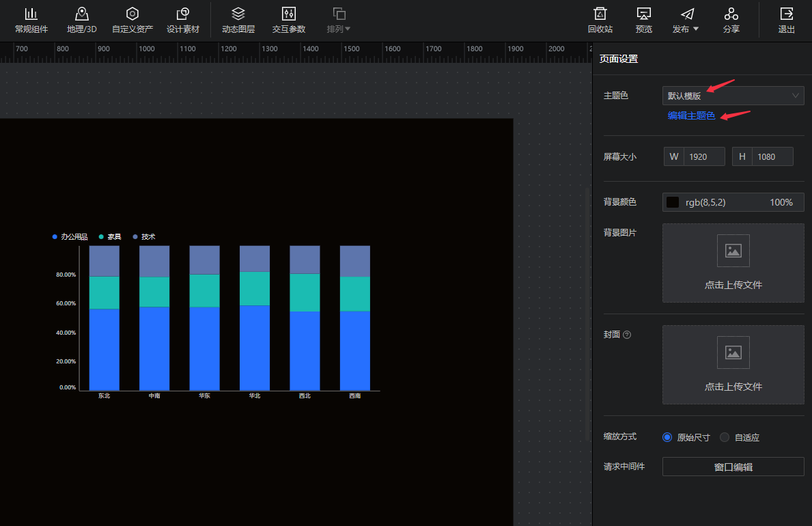The width and height of the screenshot is (812, 526).
Task: Open the 地理/3D components menu
Action: tap(82, 20)
